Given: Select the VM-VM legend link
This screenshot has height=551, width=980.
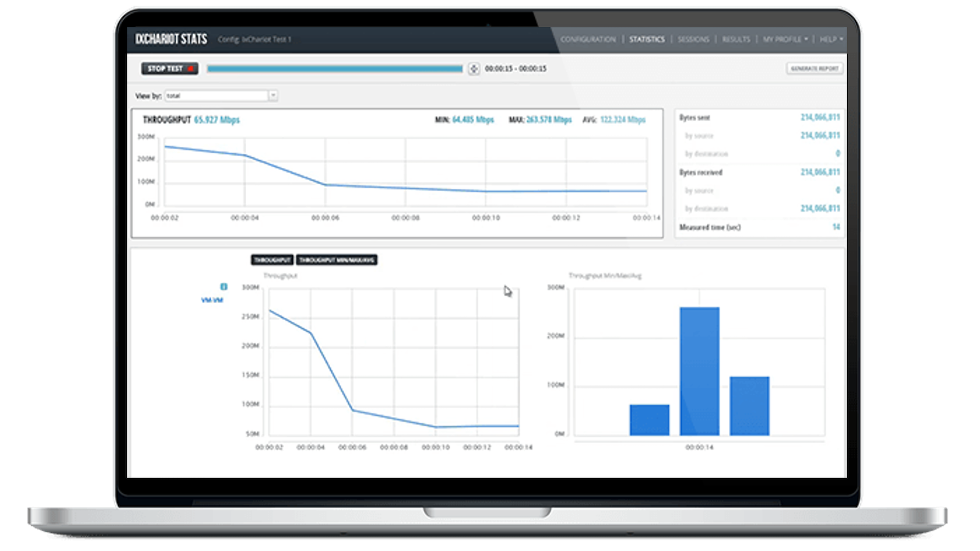Looking at the screenshot, I should tap(212, 300).
